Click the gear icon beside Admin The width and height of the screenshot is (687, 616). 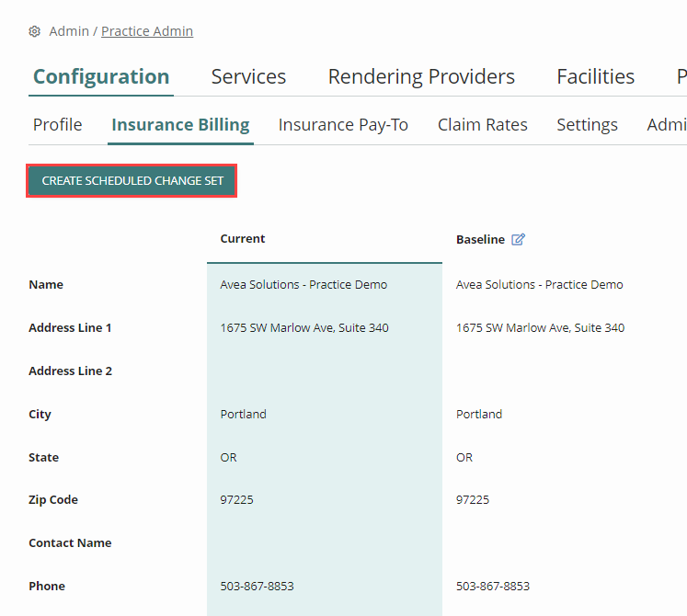pos(35,31)
